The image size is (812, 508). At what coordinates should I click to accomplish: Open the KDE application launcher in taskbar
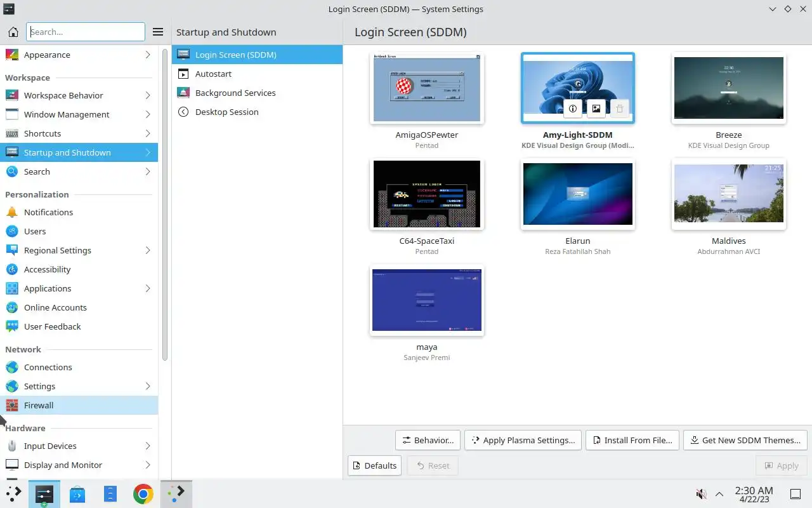pyautogui.click(x=13, y=493)
